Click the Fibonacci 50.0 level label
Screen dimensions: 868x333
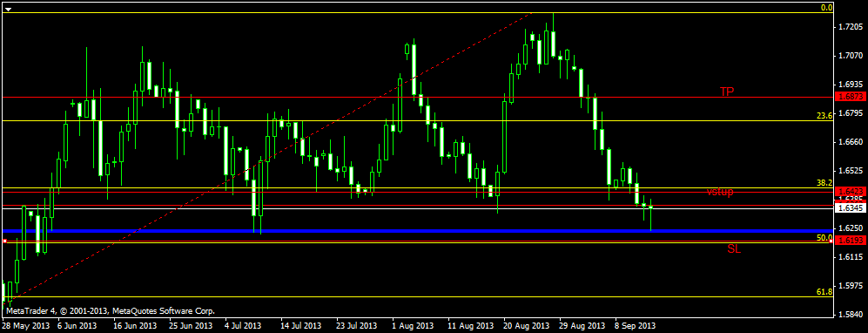(824, 237)
